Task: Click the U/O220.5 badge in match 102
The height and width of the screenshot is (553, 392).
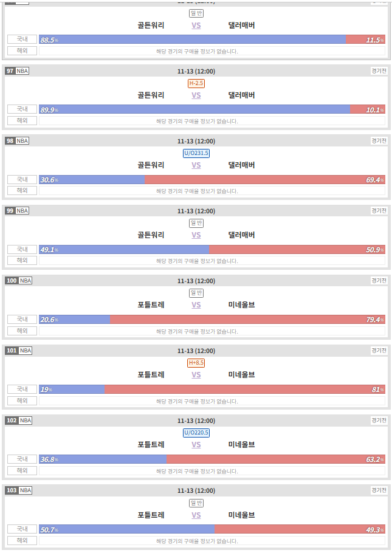Action: pyautogui.click(x=196, y=433)
